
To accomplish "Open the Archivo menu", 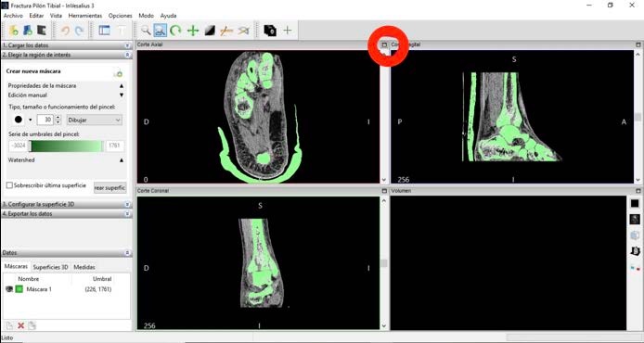I will pyautogui.click(x=13, y=16).
